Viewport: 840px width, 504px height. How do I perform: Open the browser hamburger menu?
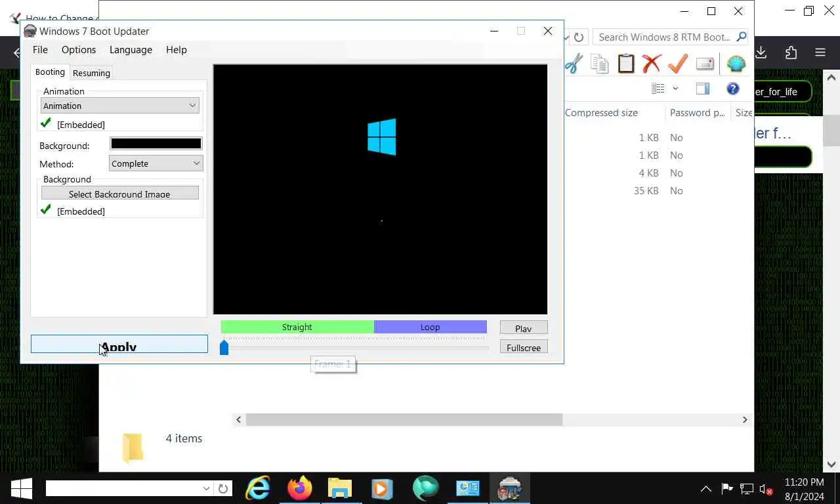(x=820, y=52)
